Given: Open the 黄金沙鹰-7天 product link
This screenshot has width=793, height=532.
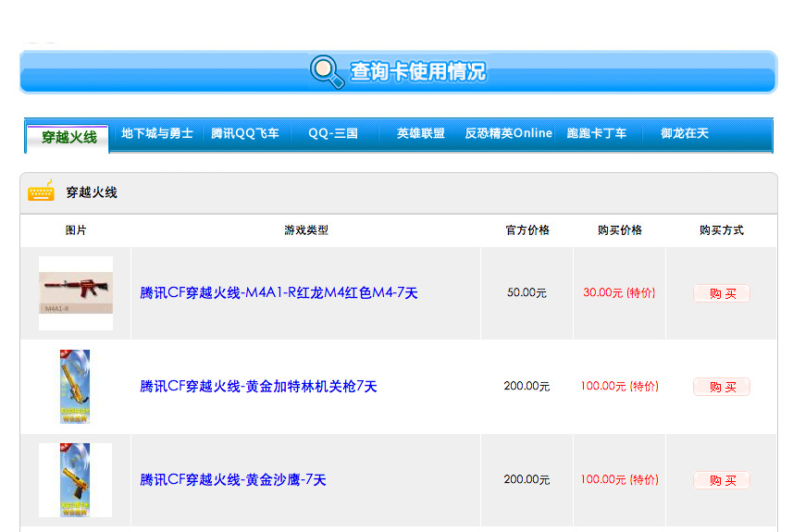Looking at the screenshot, I should pos(232,479).
